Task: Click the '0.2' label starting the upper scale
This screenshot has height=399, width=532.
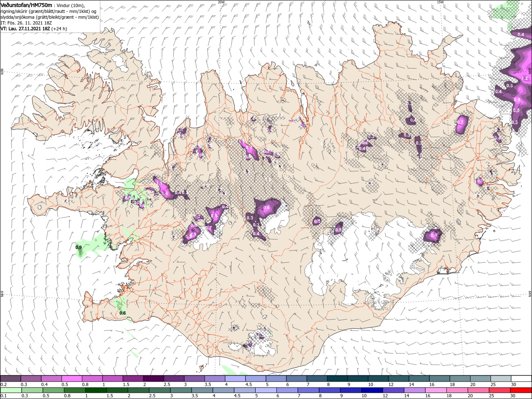Action: tap(3, 384)
